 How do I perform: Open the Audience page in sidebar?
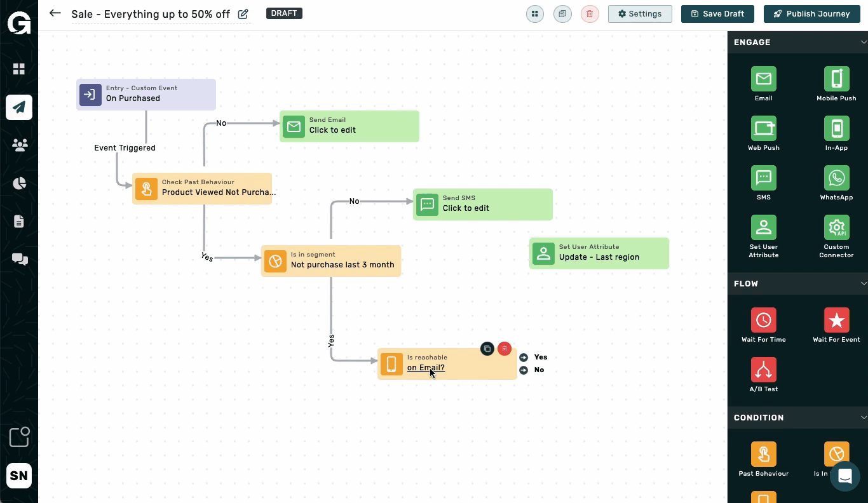(x=19, y=145)
